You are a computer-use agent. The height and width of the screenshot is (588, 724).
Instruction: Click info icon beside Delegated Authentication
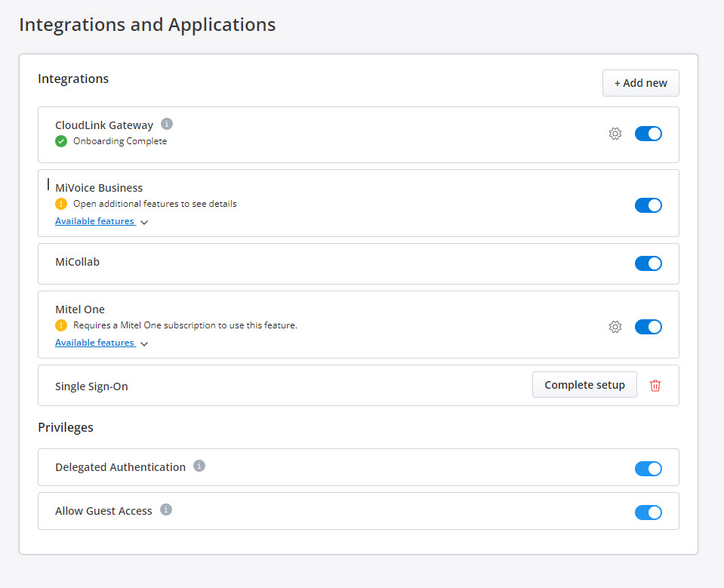199,466
